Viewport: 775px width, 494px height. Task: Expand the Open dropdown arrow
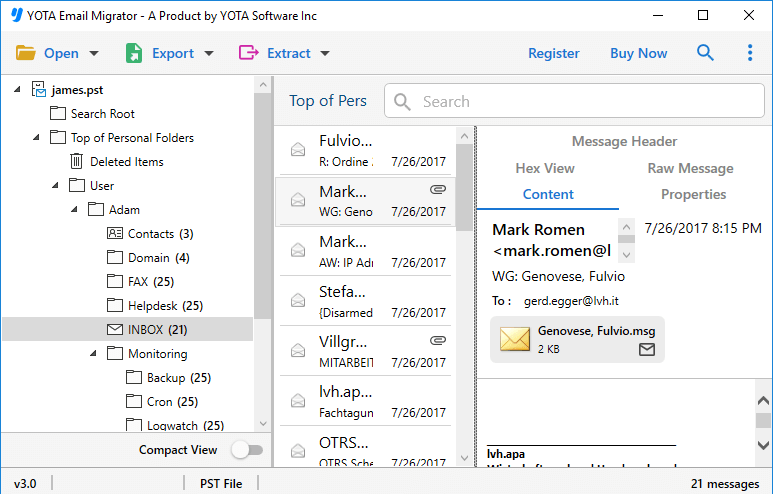tap(94, 54)
